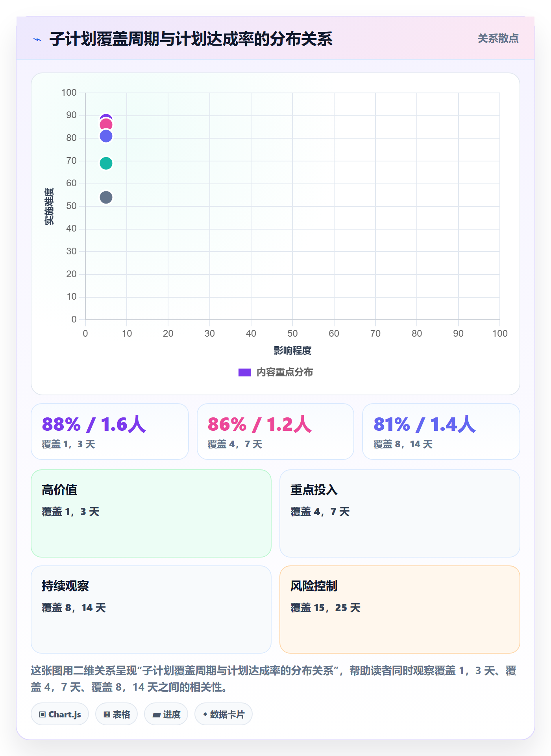Click the 关系散点 label in header
551x756 pixels.
(498, 39)
